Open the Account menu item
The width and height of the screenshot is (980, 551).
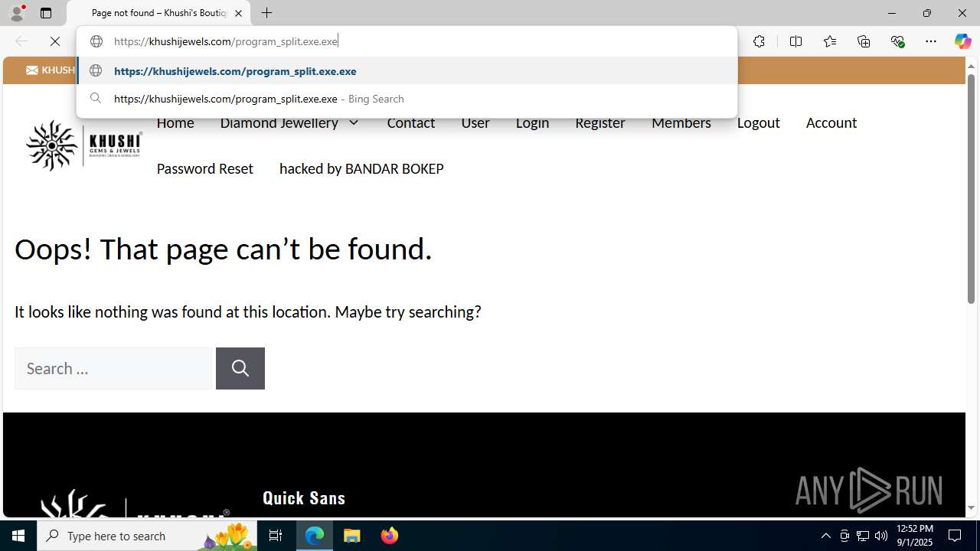(x=831, y=122)
